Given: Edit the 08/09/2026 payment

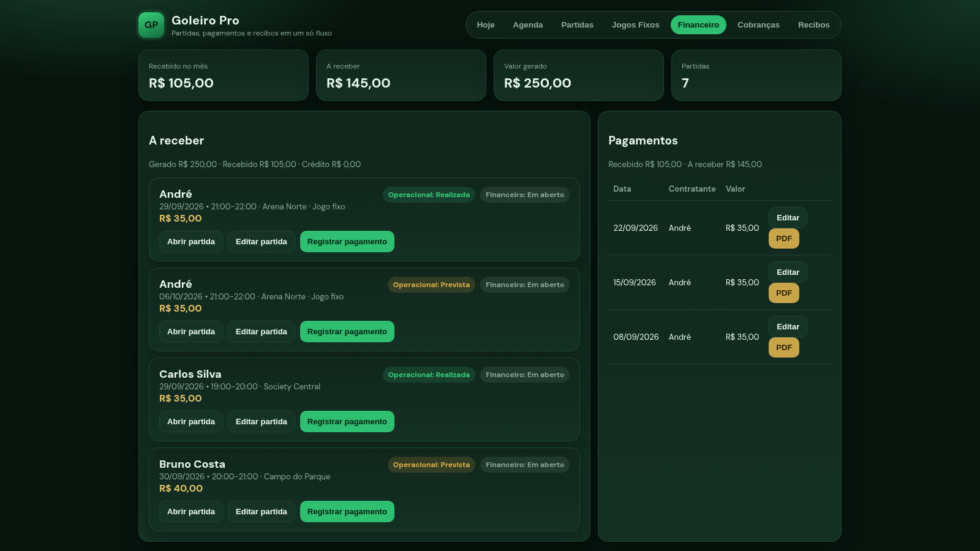Looking at the screenshot, I should (x=788, y=327).
